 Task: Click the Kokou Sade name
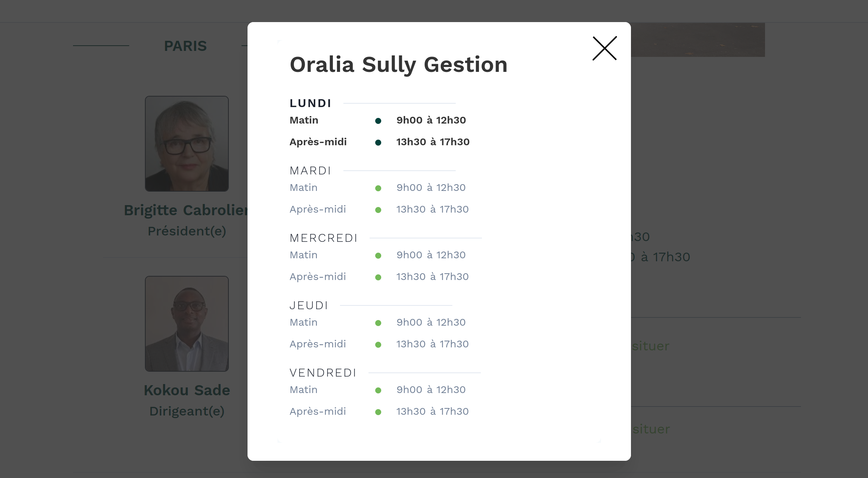(x=187, y=390)
